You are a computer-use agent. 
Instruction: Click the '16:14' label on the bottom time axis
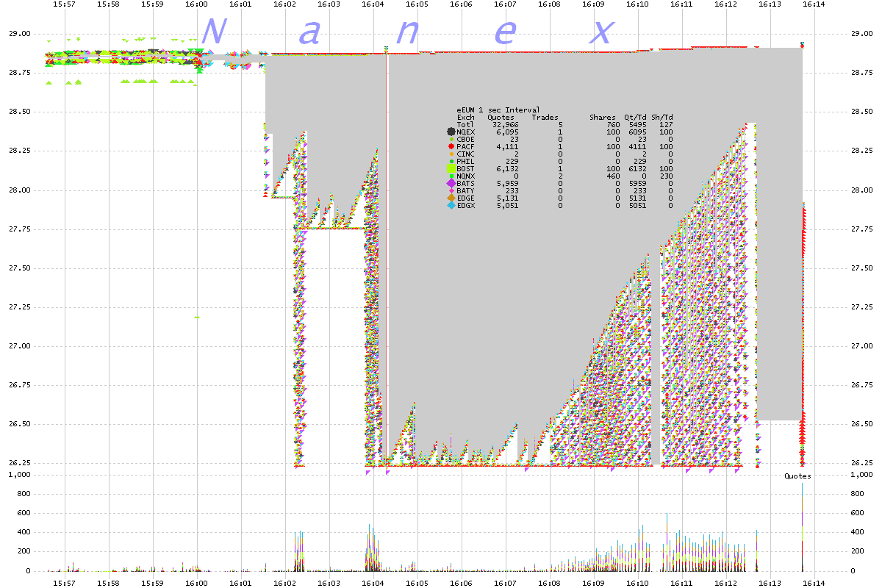point(814,582)
